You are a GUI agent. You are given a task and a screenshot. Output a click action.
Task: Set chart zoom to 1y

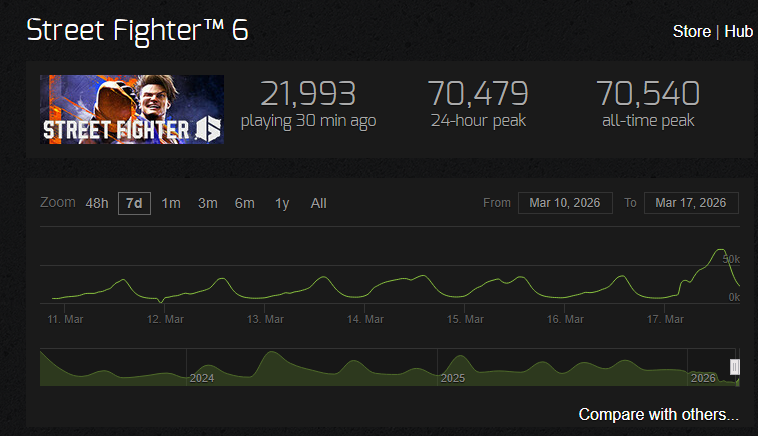(282, 203)
